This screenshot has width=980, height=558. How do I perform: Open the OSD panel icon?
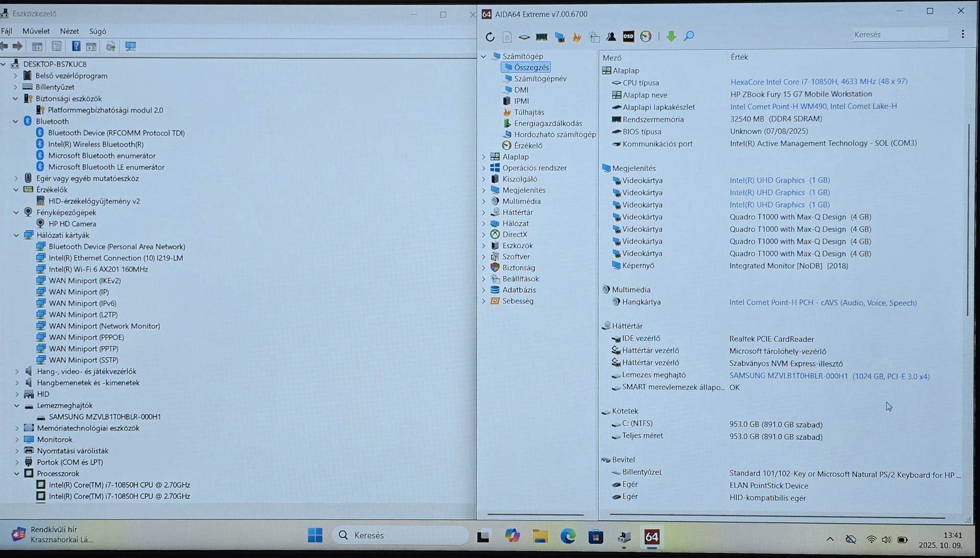628,36
